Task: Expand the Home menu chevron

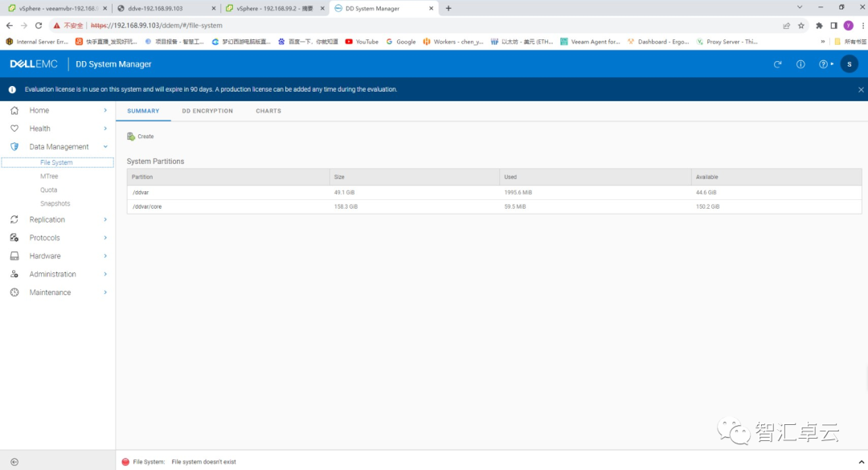Action: click(x=105, y=110)
